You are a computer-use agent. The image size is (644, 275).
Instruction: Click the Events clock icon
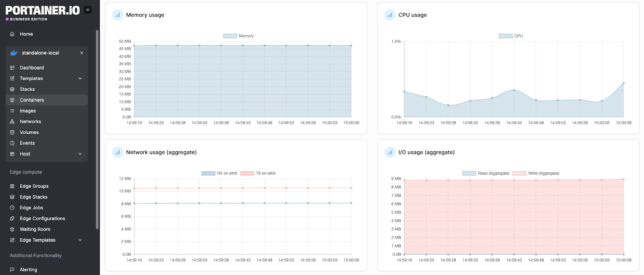(12, 143)
